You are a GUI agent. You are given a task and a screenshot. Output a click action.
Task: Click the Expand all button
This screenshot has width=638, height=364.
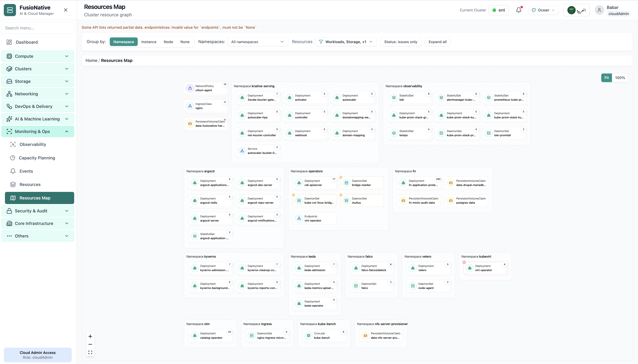point(437,42)
